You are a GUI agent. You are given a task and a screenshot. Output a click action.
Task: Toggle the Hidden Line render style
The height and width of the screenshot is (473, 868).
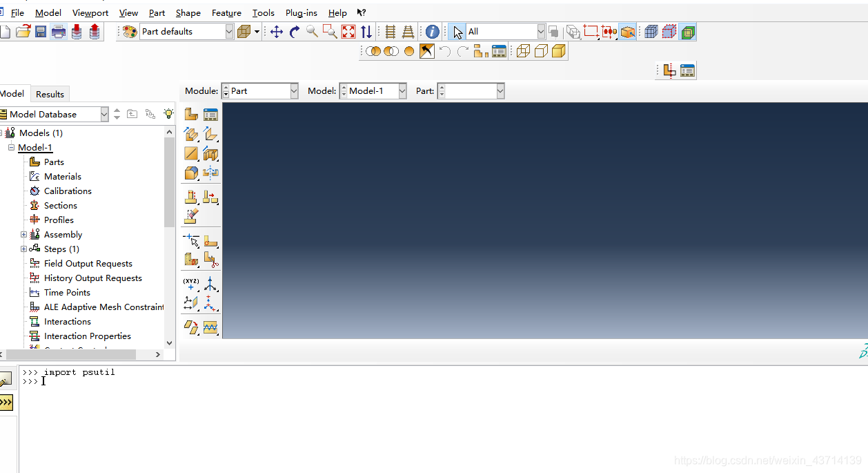(541, 51)
